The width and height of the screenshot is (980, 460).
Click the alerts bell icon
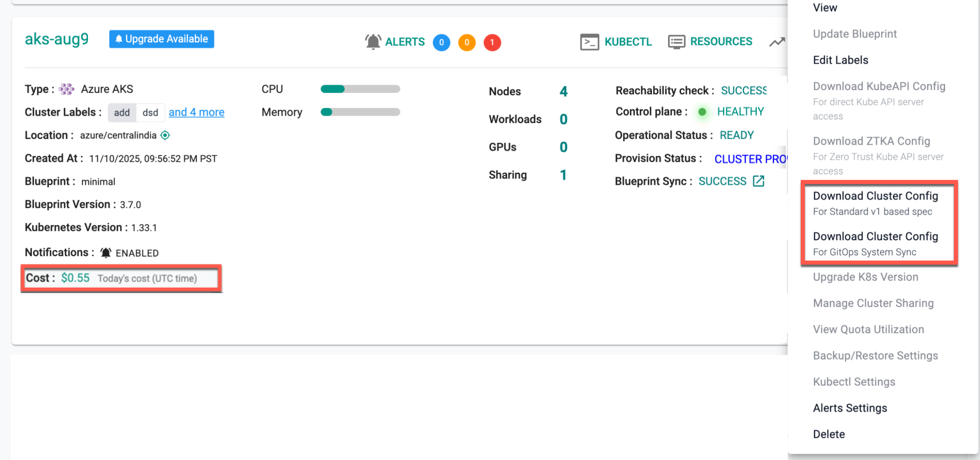coord(373,42)
